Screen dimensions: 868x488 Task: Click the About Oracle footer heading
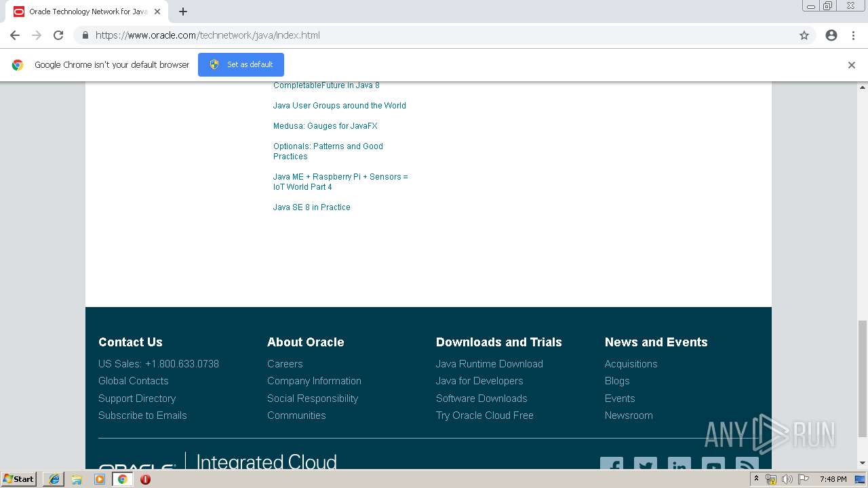point(306,342)
